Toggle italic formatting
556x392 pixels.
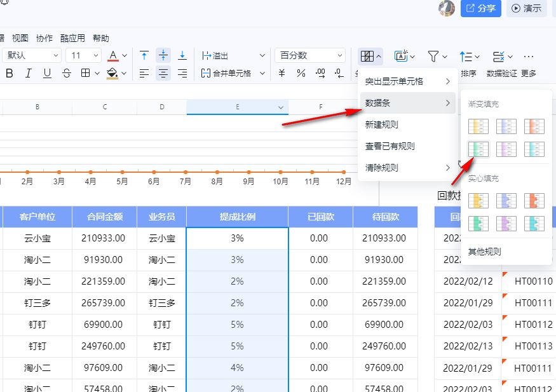click(28, 74)
